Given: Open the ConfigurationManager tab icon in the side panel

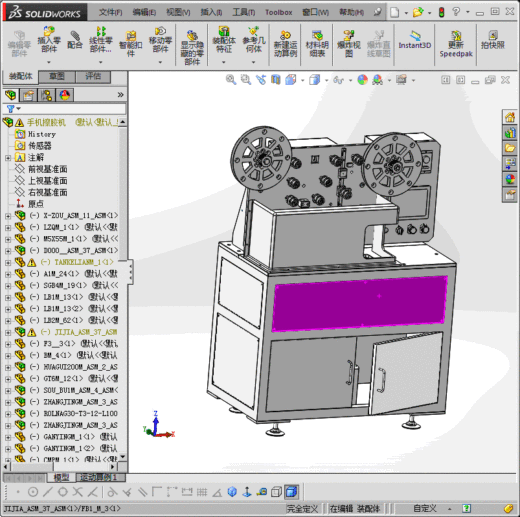Looking at the screenshot, I should [47, 95].
